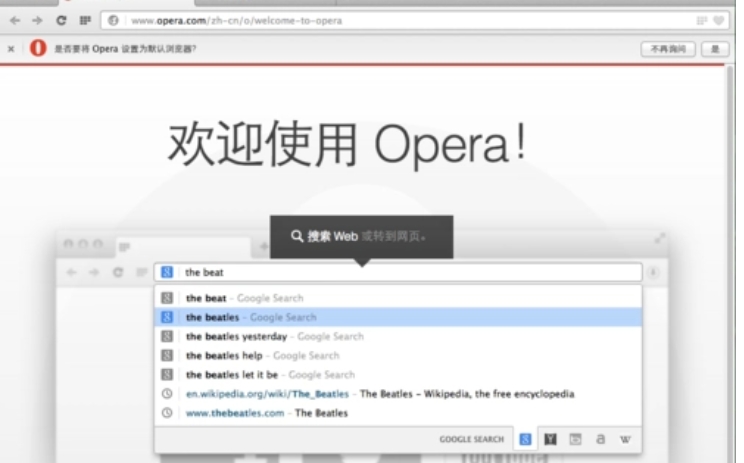Click the GOOGLE SEARCH label
This screenshot has width=744, height=463.
[472, 439]
